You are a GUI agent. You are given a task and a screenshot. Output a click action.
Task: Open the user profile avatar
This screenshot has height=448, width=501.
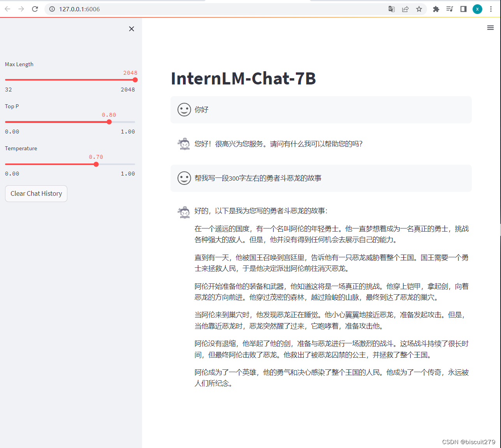(x=477, y=9)
